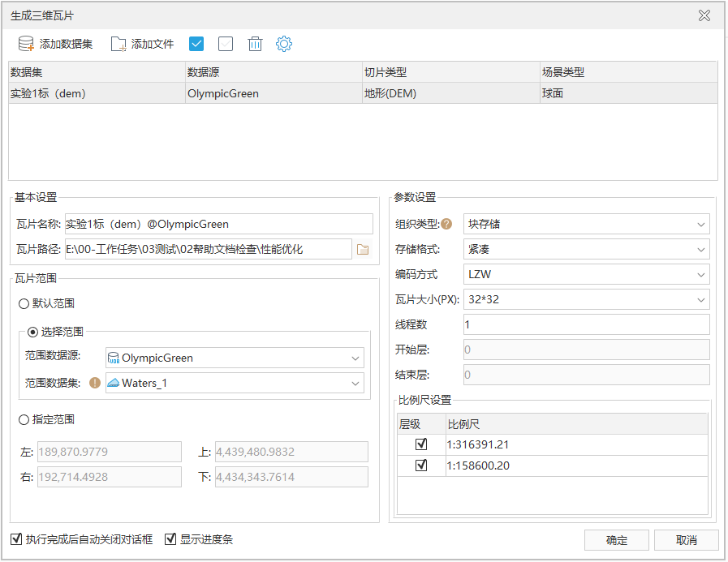Uncheck the 1:316391.21 scale level checkbox
The width and height of the screenshot is (728, 562).
coord(420,444)
